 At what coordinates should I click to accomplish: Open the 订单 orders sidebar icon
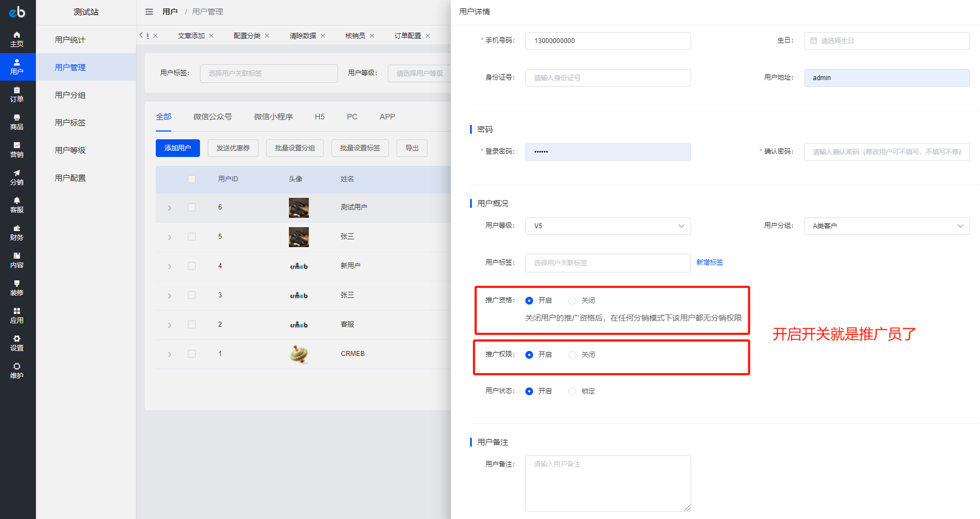pos(17,95)
